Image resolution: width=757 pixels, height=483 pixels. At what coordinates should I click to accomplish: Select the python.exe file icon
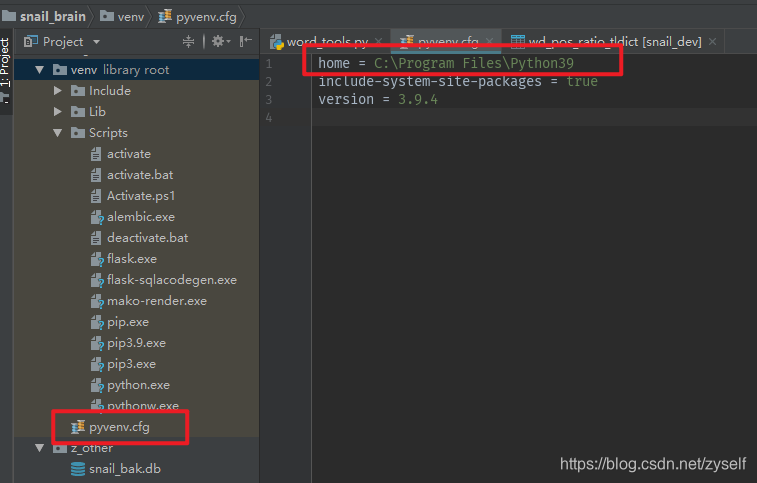click(97, 385)
